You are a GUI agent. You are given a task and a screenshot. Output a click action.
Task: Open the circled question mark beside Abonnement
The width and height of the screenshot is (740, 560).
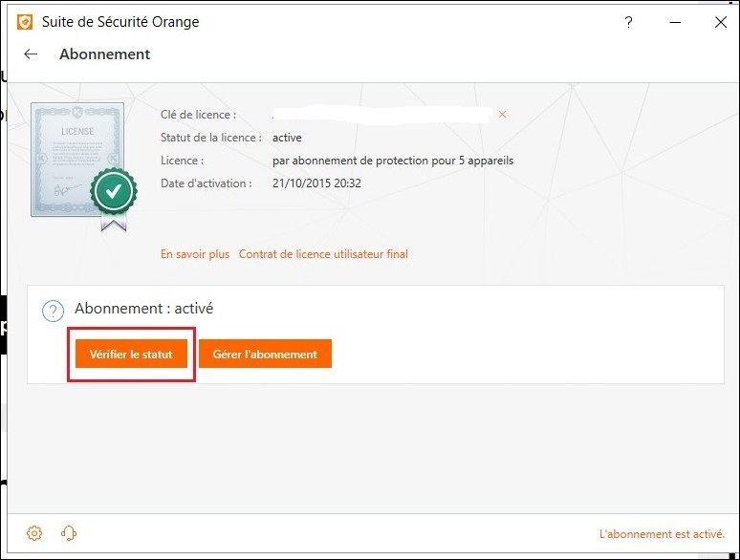pos(53,312)
